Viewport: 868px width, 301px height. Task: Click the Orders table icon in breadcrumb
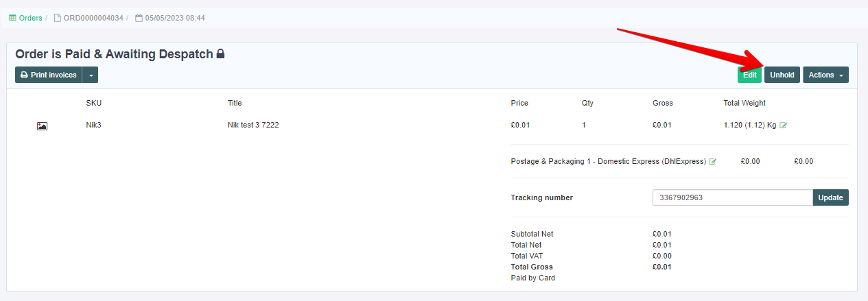click(x=12, y=18)
